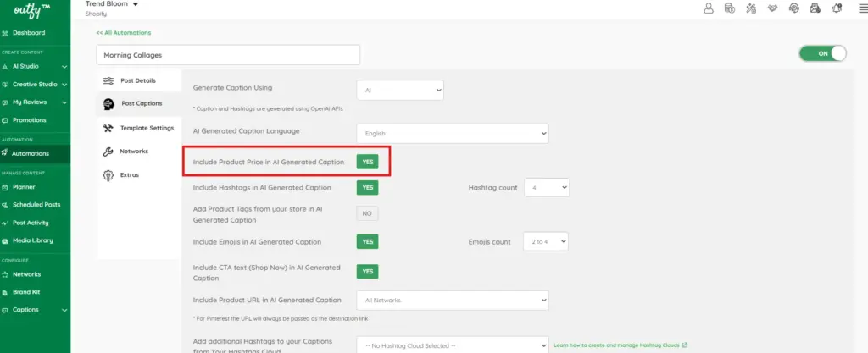Click the Post Captions head icon
Screen dimensions: 868x353
coord(109,104)
